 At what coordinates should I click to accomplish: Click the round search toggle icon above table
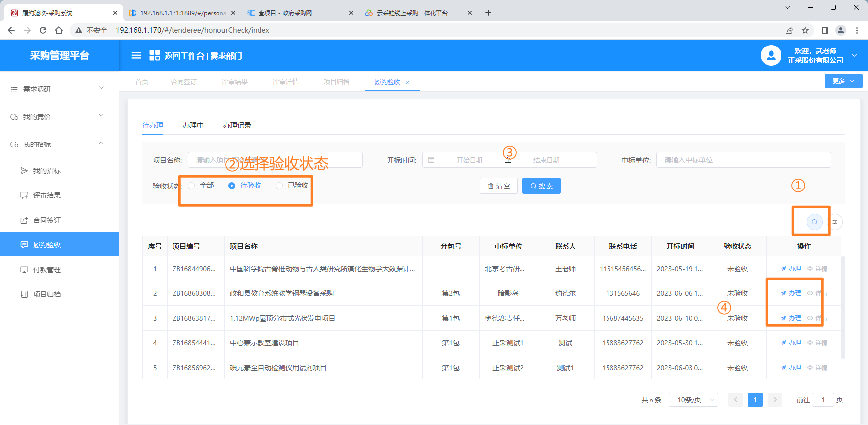click(814, 222)
